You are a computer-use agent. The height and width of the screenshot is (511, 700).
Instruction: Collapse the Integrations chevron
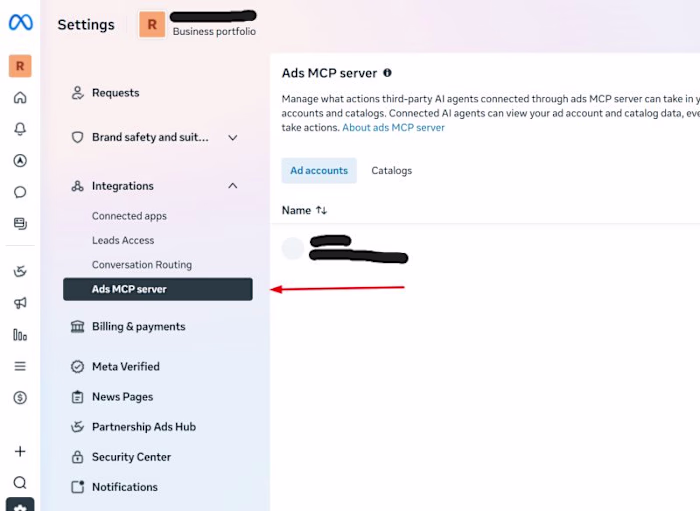click(x=233, y=186)
